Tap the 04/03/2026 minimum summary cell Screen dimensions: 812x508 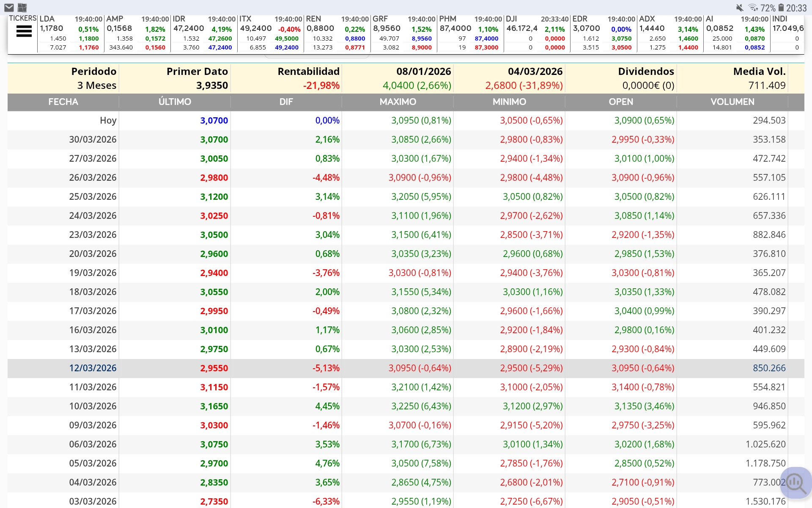[x=509, y=78]
